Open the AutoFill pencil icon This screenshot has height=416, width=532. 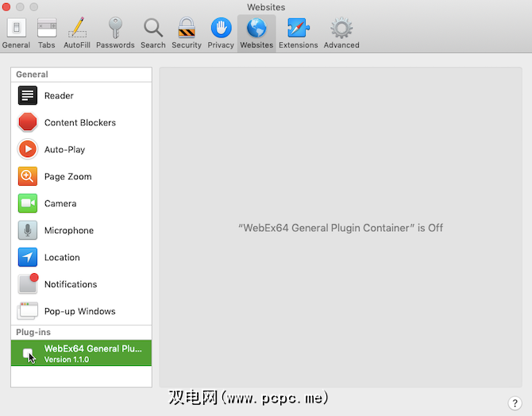(x=77, y=28)
